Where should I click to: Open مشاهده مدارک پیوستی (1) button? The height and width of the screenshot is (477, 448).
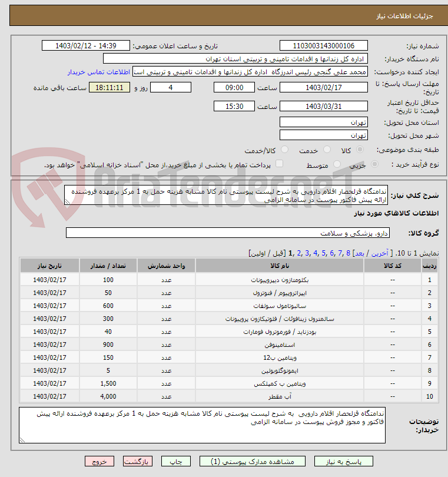253,462
